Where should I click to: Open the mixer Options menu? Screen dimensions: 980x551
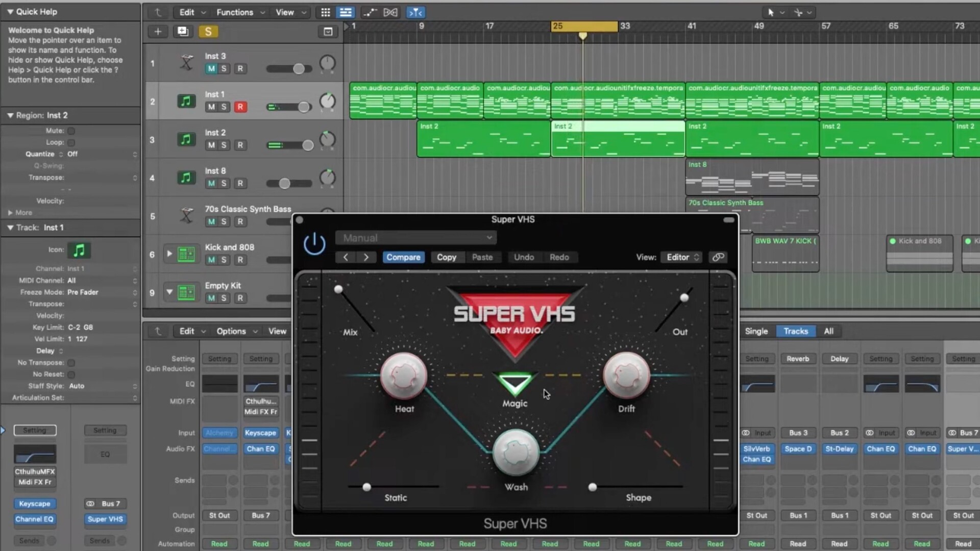[x=237, y=331]
